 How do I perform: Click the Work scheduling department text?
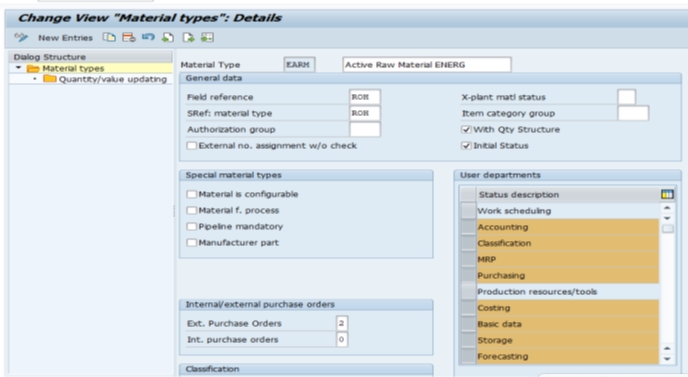(514, 211)
